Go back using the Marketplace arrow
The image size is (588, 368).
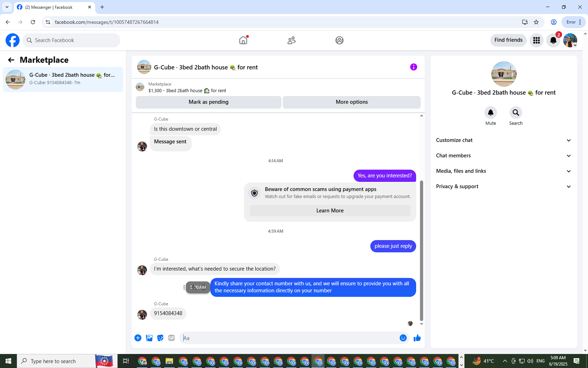[11, 60]
